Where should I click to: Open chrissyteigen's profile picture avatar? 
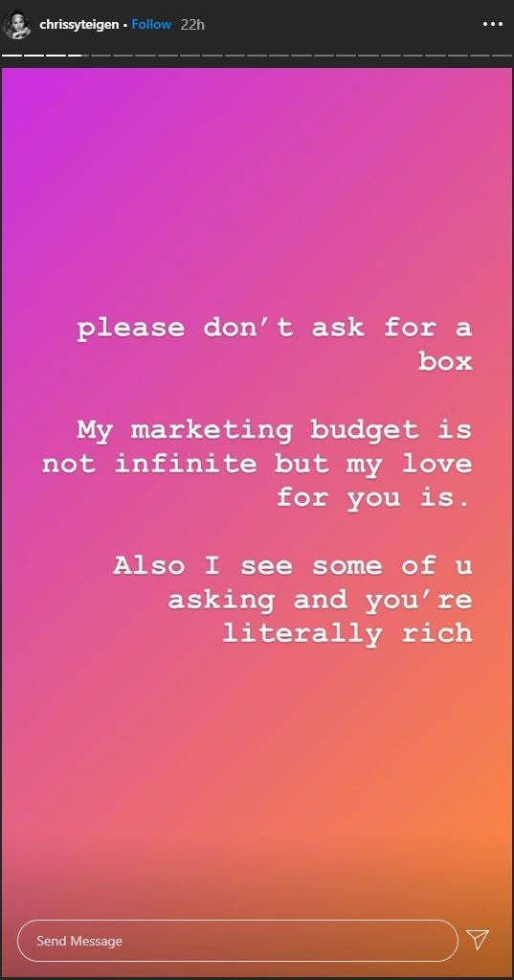click(17, 25)
